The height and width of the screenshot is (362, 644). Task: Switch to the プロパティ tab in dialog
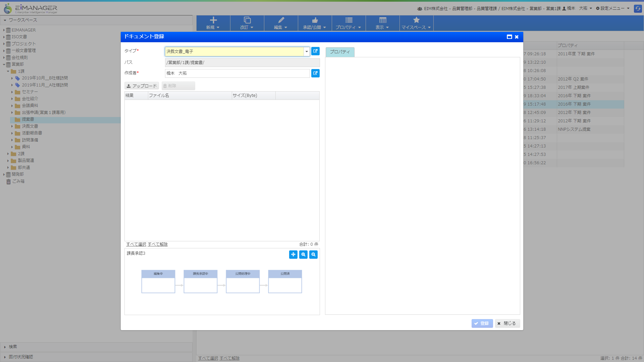coord(340,52)
